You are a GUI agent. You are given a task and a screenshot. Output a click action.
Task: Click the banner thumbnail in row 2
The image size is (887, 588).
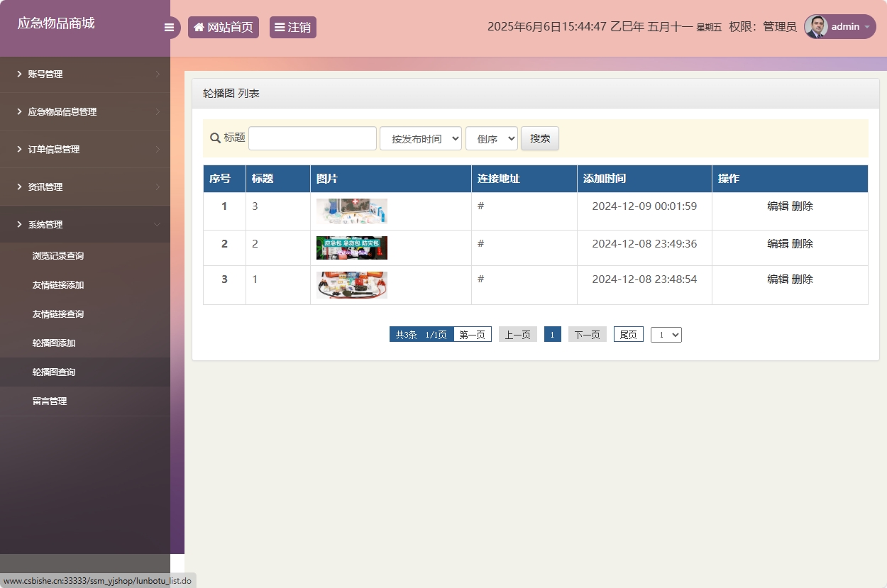coord(351,248)
